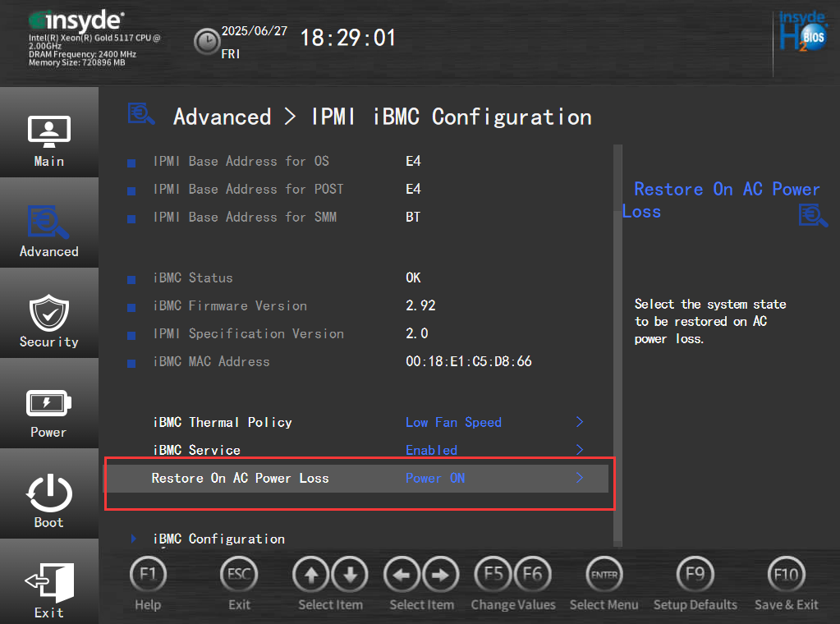Click the ENTER Select Menu icon
Screen dimensions: 840x624
click(604, 575)
